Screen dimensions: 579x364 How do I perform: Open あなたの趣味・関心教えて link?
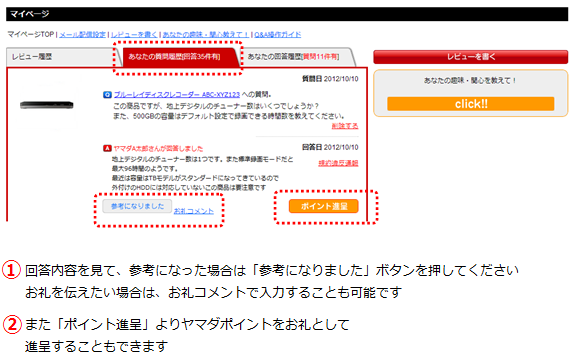tap(206, 34)
